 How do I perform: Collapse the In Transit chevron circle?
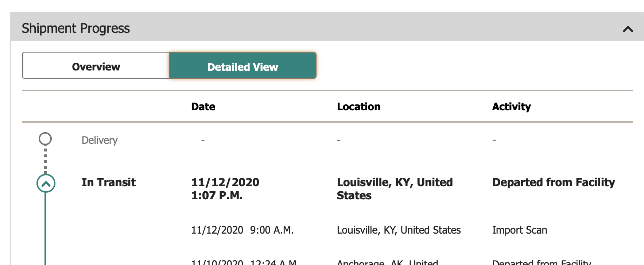46,184
